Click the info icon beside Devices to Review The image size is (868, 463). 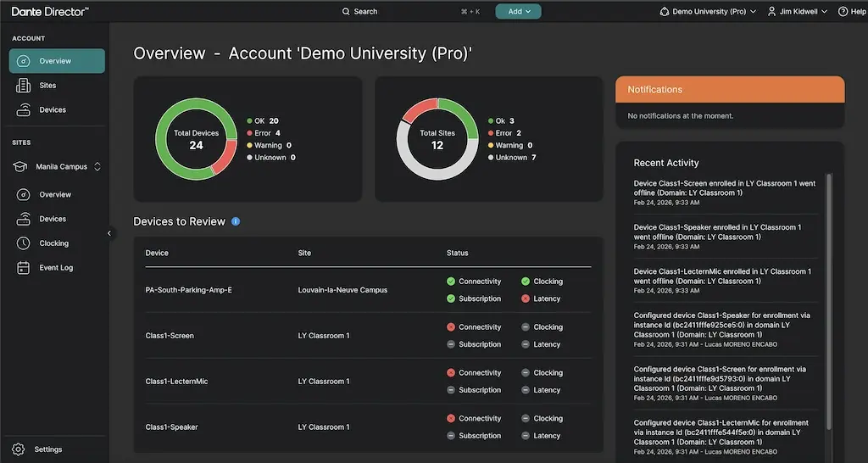(x=236, y=221)
